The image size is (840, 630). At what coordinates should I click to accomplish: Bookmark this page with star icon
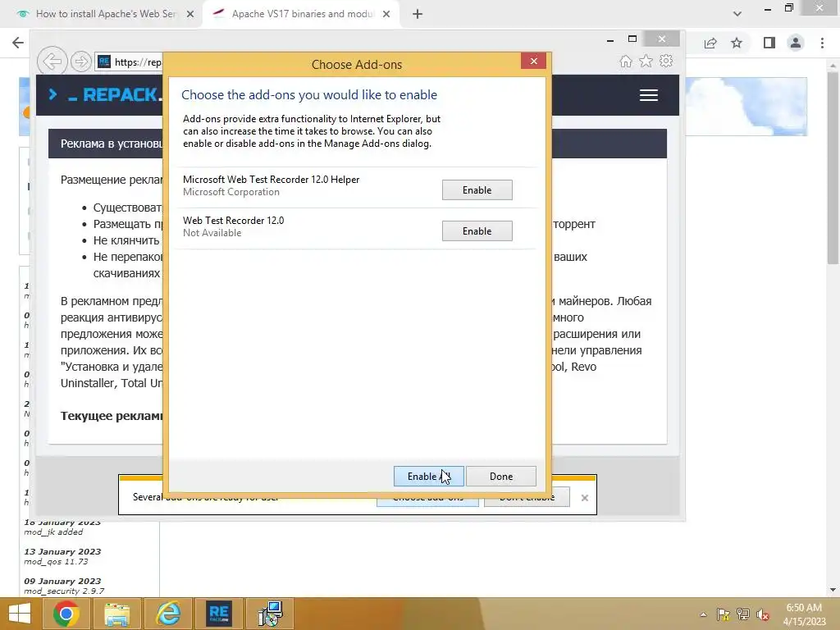click(737, 43)
